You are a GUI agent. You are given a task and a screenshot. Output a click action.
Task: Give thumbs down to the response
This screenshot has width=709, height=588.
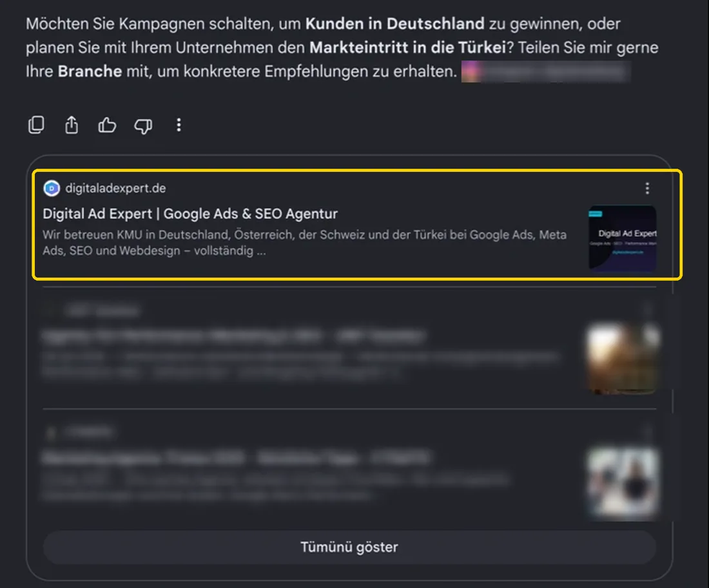[143, 125]
